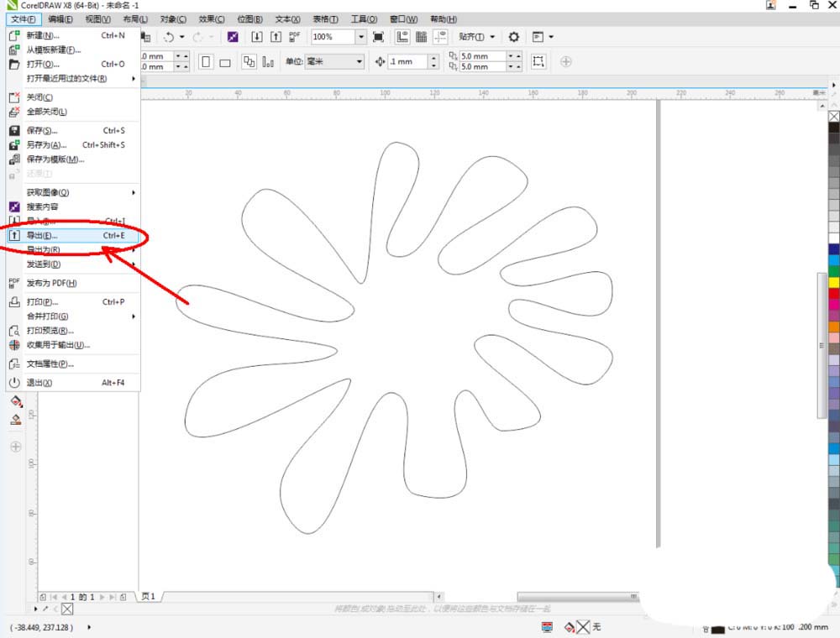This screenshot has height=638, width=840.
Task: Click the full-screen preview icon
Action: [379, 37]
